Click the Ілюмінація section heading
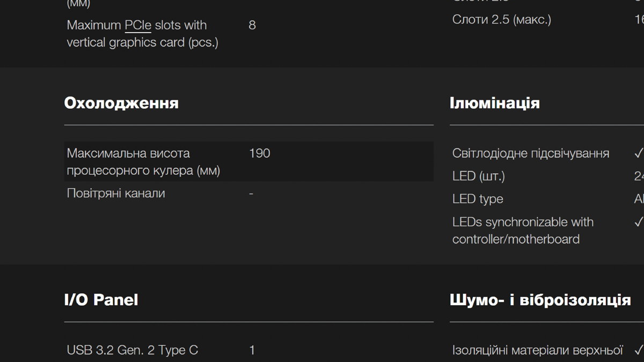644x362 pixels. 495,103
